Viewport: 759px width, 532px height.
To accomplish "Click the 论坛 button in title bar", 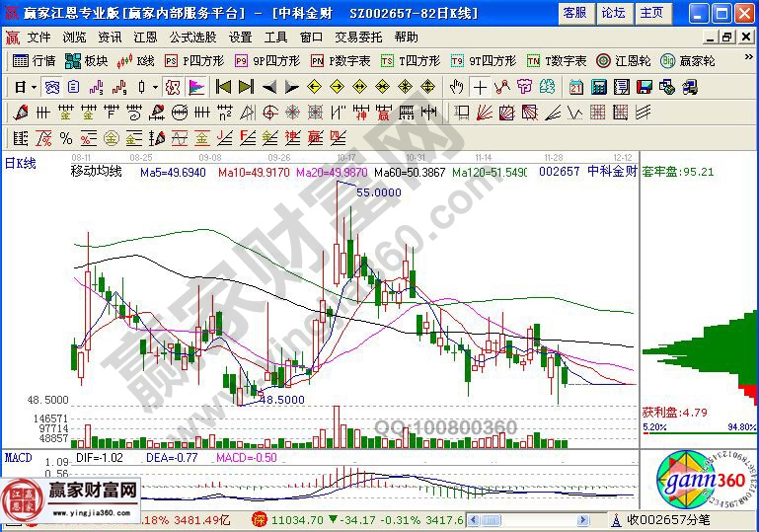I will pyautogui.click(x=613, y=12).
